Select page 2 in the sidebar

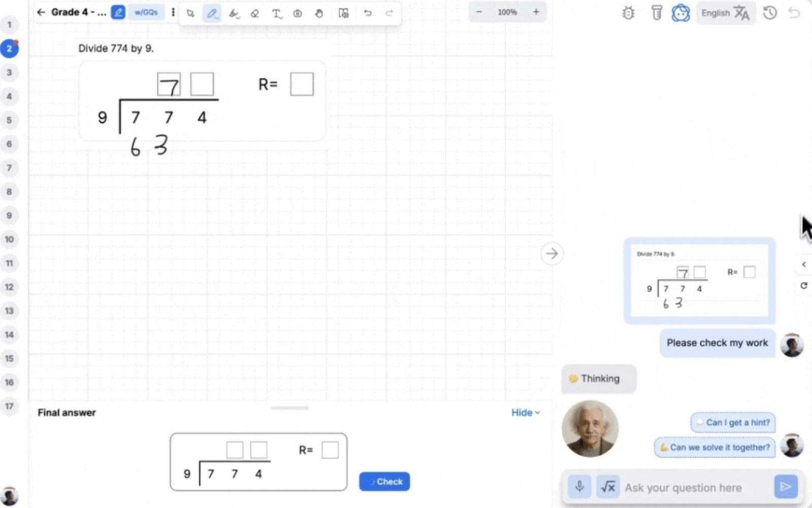pyautogui.click(x=9, y=48)
